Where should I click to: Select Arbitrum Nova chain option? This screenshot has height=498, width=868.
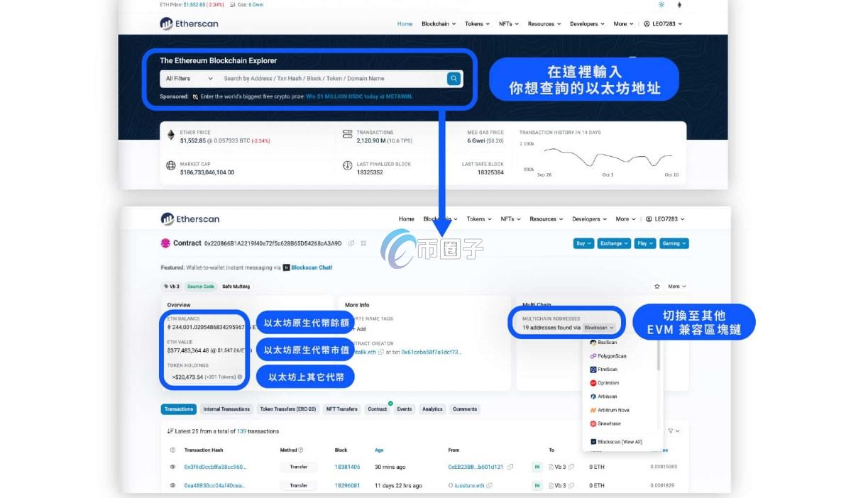click(x=612, y=409)
